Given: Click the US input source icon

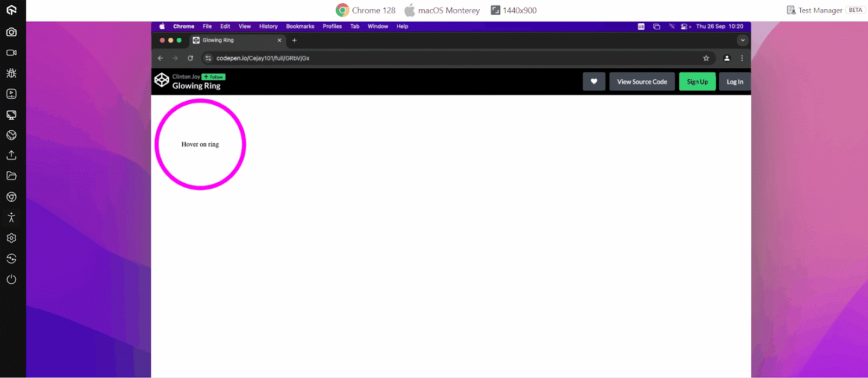Looking at the screenshot, I should click(x=641, y=26).
